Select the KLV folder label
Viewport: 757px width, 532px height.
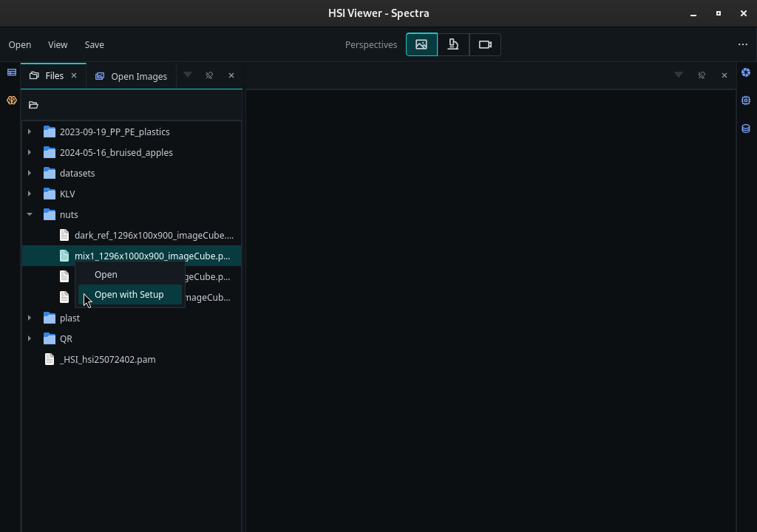tap(67, 194)
